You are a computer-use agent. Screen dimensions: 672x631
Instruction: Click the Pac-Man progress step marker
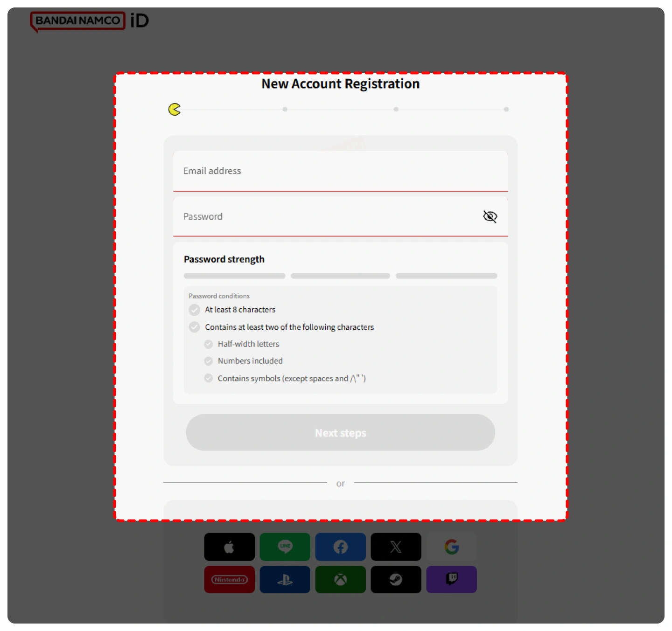click(x=175, y=110)
